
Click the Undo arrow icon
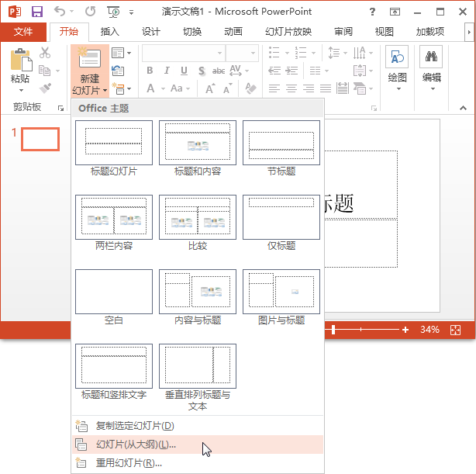click(x=60, y=12)
